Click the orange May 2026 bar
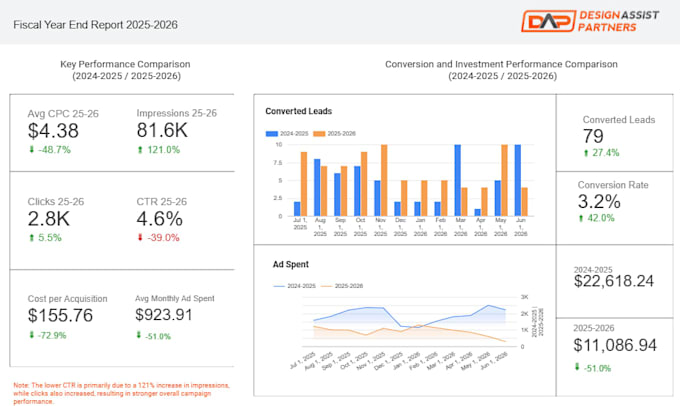The height and width of the screenshot is (406, 680). [x=504, y=180]
